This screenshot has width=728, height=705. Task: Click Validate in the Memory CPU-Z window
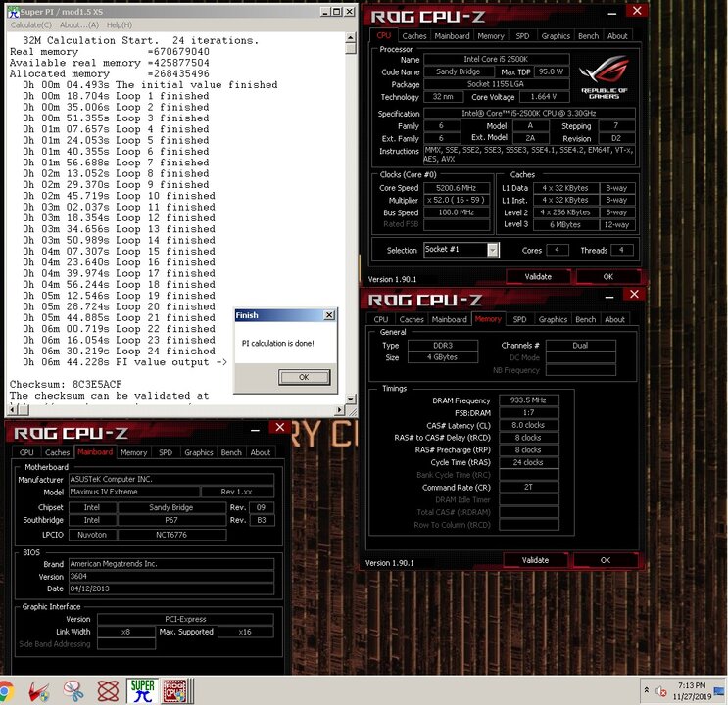[x=535, y=560]
